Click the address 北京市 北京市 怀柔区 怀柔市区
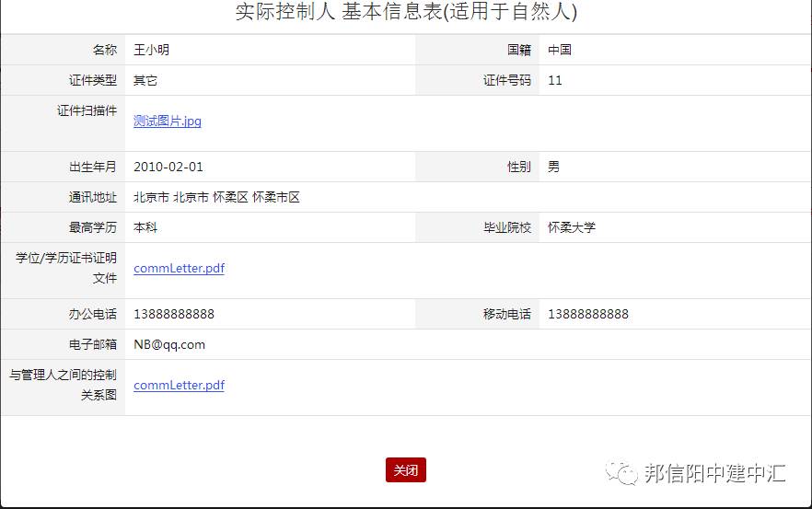 point(216,197)
